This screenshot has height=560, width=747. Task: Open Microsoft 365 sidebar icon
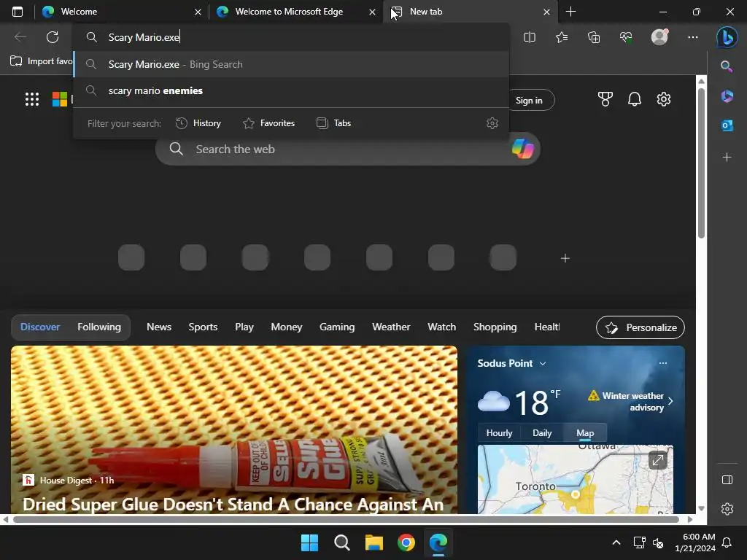727,96
